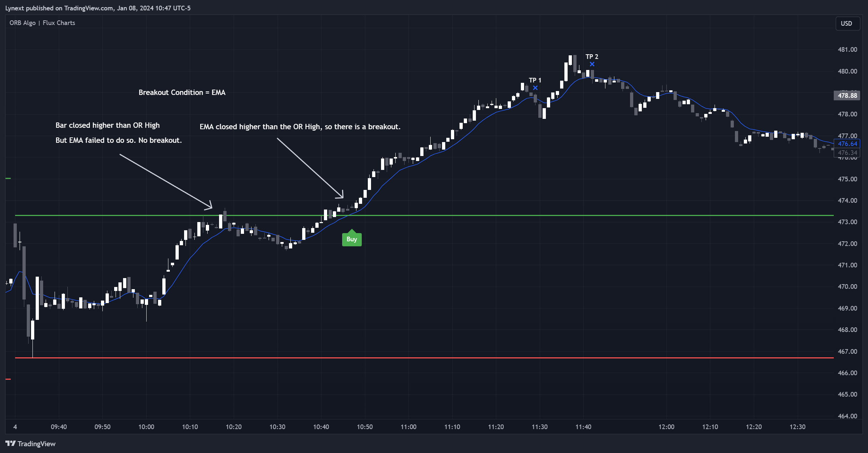Click the 12:30 time axis label
The height and width of the screenshot is (453, 868).
pos(798,427)
